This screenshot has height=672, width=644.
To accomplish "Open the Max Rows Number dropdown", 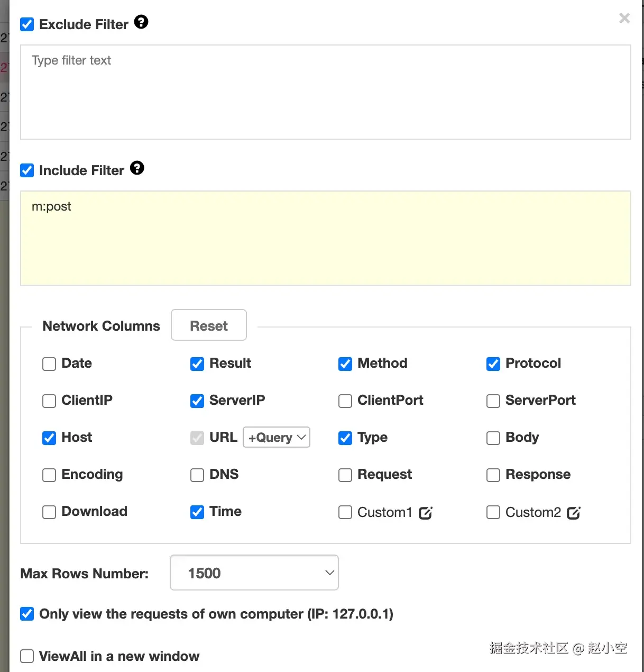I will click(x=254, y=573).
